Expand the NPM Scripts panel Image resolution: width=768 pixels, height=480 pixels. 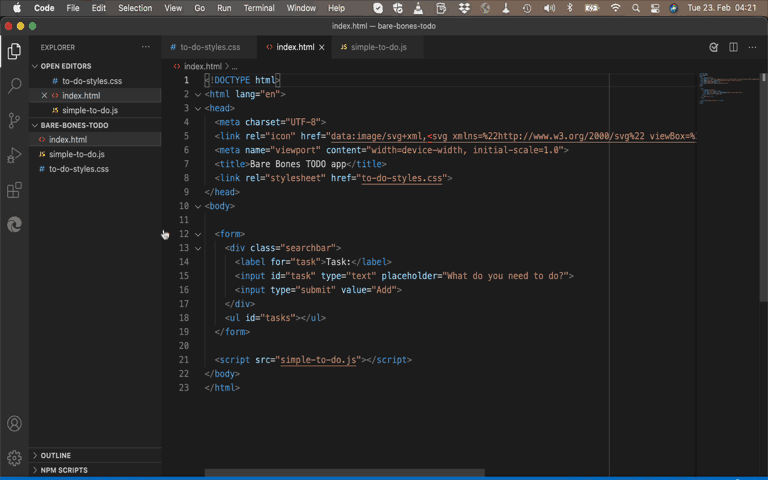pos(64,470)
